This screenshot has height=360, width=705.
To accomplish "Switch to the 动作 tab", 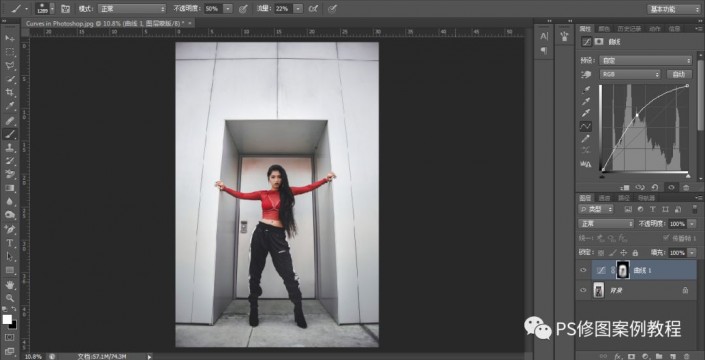I will [x=655, y=29].
